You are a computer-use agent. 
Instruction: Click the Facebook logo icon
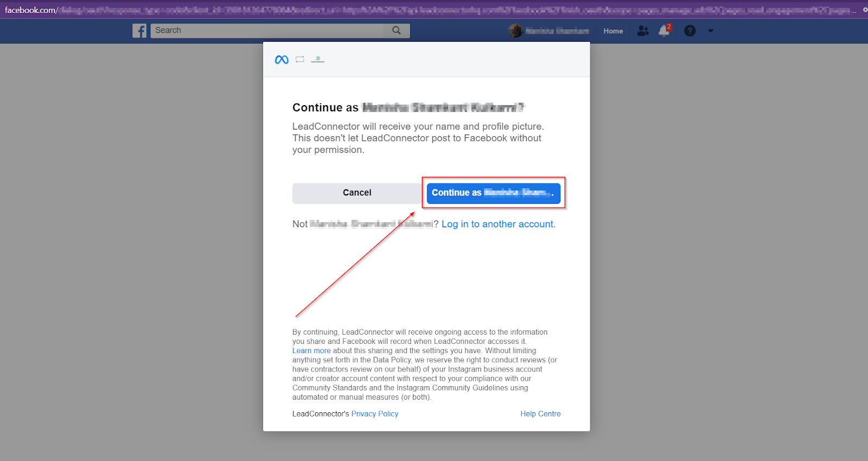139,31
